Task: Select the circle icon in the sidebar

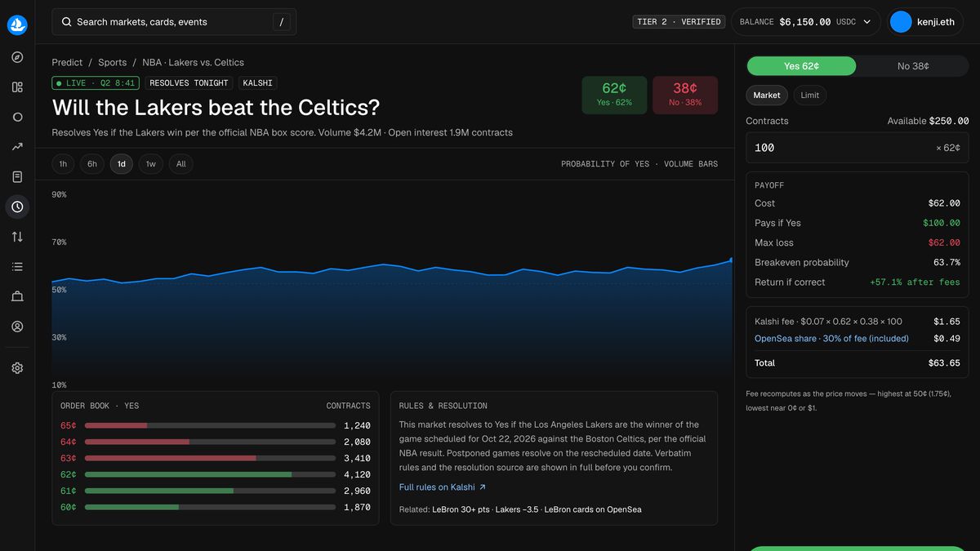Action: pyautogui.click(x=17, y=117)
